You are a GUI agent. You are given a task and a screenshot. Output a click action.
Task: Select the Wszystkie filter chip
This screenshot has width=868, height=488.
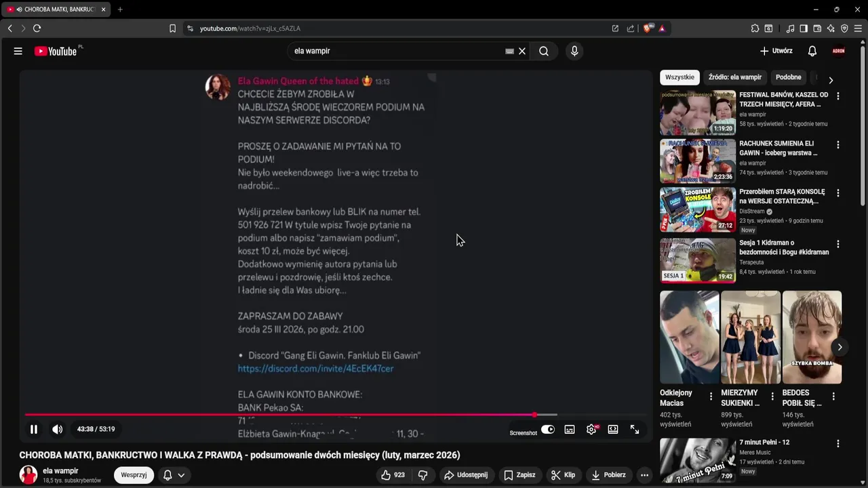pos(680,77)
